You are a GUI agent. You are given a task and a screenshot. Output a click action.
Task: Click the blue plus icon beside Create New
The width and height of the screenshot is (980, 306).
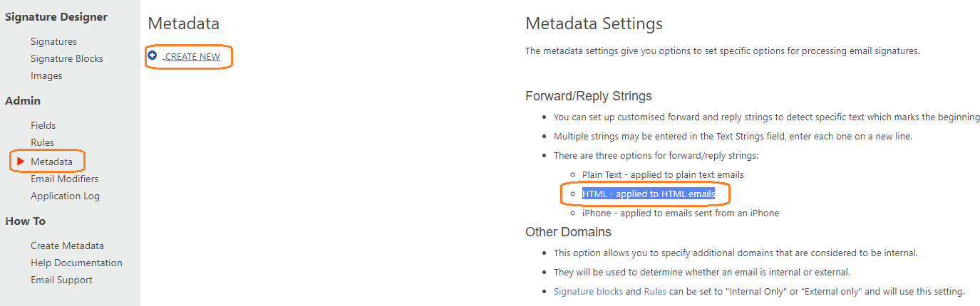[x=153, y=56]
